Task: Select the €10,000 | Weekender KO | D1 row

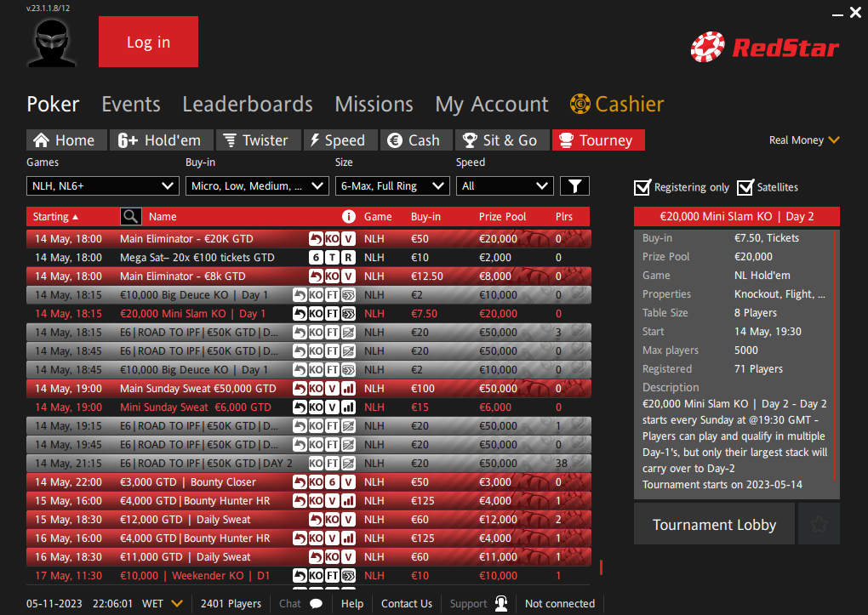Action: click(x=308, y=576)
